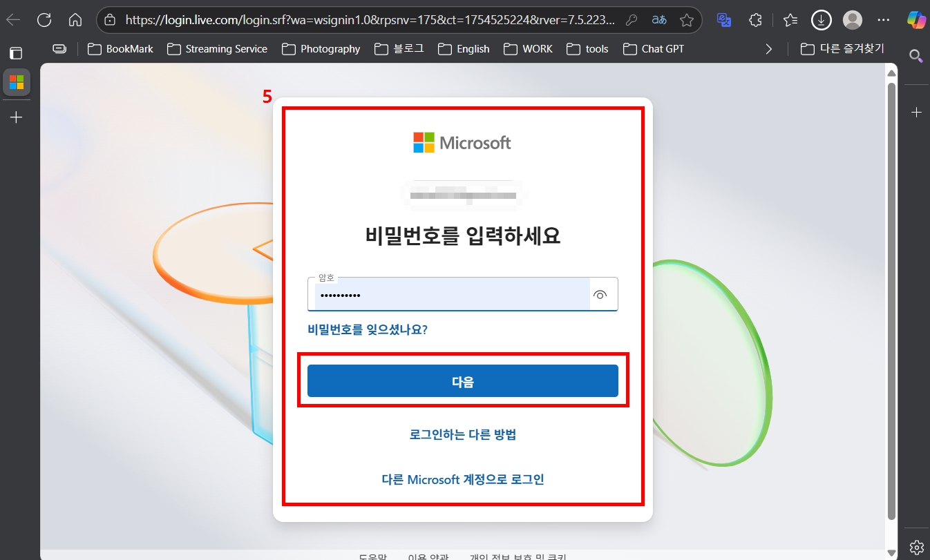Click the back navigation arrow
This screenshot has height=560, width=930.
pyautogui.click(x=13, y=20)
